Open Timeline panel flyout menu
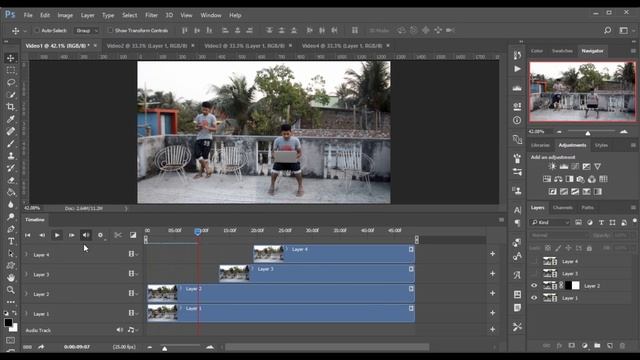 [x=501, y=220]
